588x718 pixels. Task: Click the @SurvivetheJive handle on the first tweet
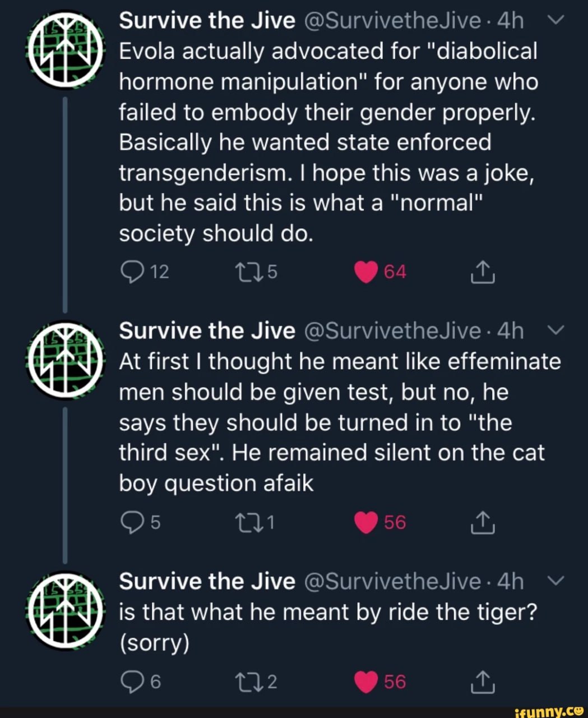coord(391,21)
